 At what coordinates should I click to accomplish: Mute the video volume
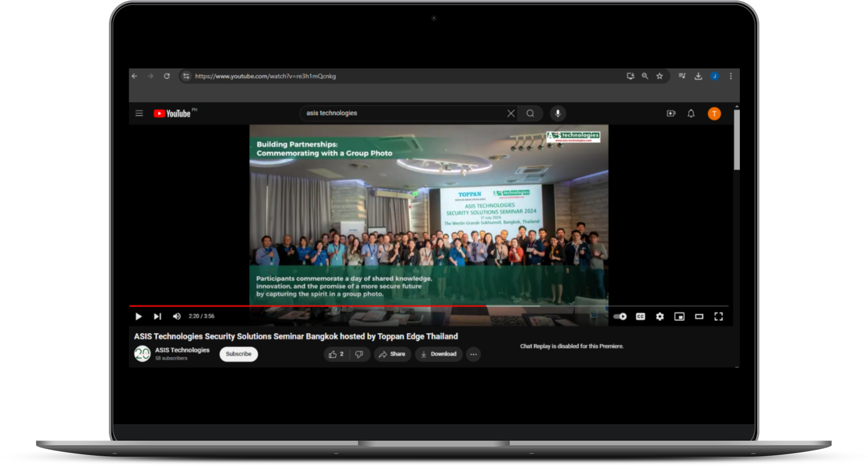click(177, 316)
